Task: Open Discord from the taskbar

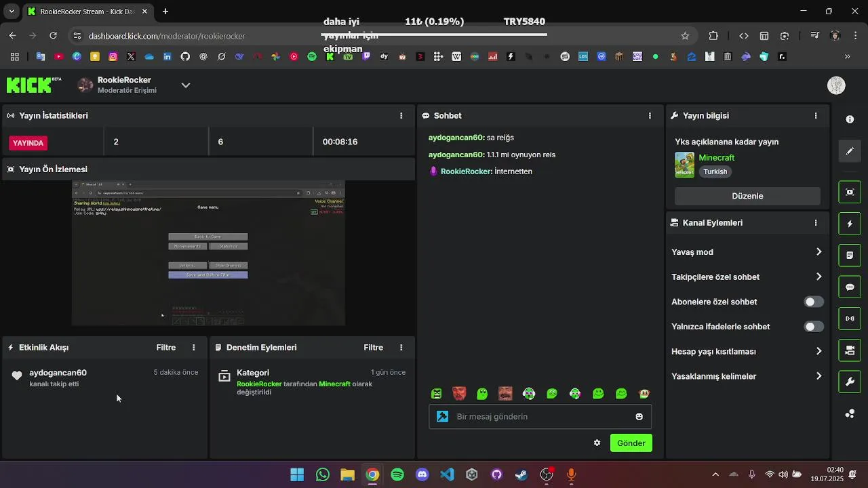Action: (x=422, y=475)
